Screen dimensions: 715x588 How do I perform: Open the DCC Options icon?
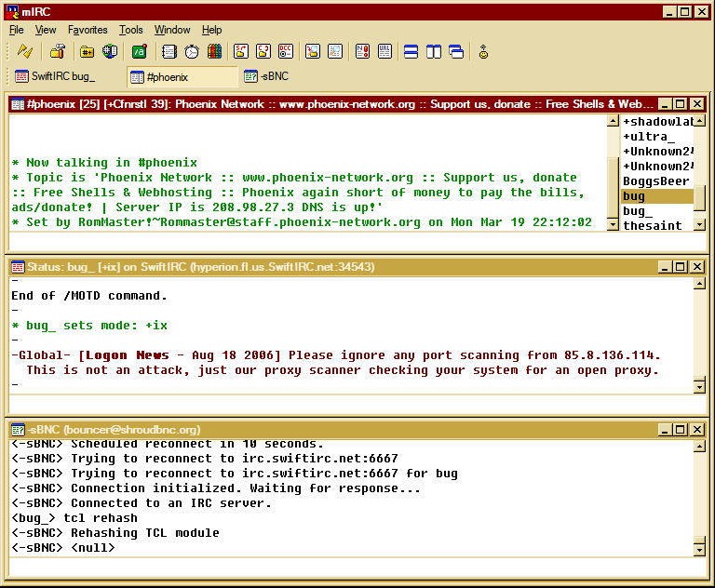click(x=286, y=51)
